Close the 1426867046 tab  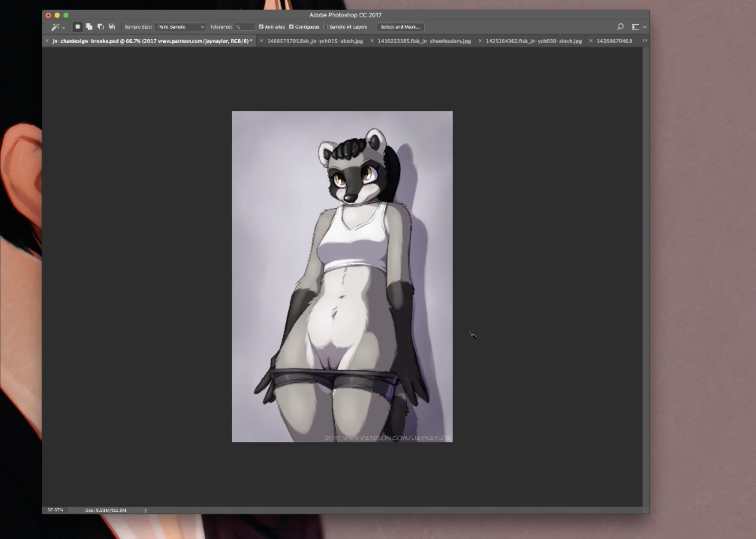(x=591, y=41)
